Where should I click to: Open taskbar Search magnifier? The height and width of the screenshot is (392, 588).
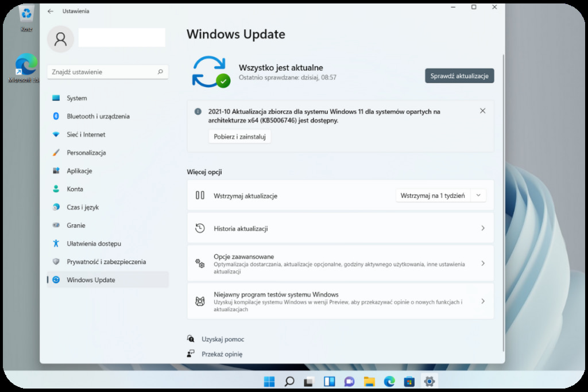(x=289, y=382)
